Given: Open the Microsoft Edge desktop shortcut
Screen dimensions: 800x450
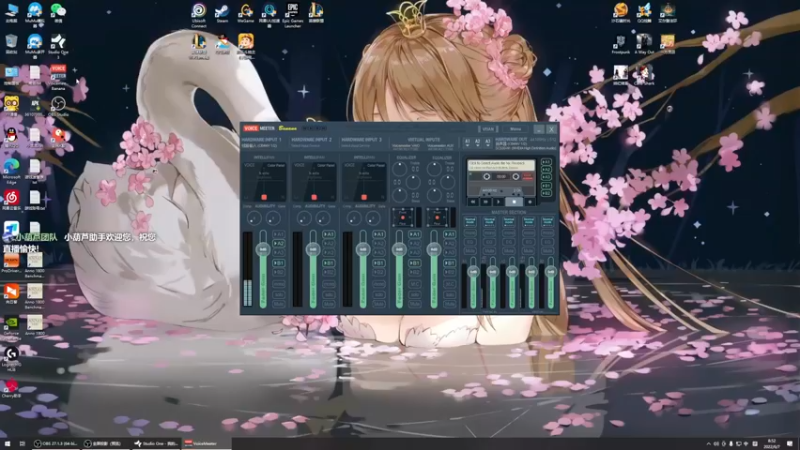Looking at the screenshot, I should coord(11,171).
